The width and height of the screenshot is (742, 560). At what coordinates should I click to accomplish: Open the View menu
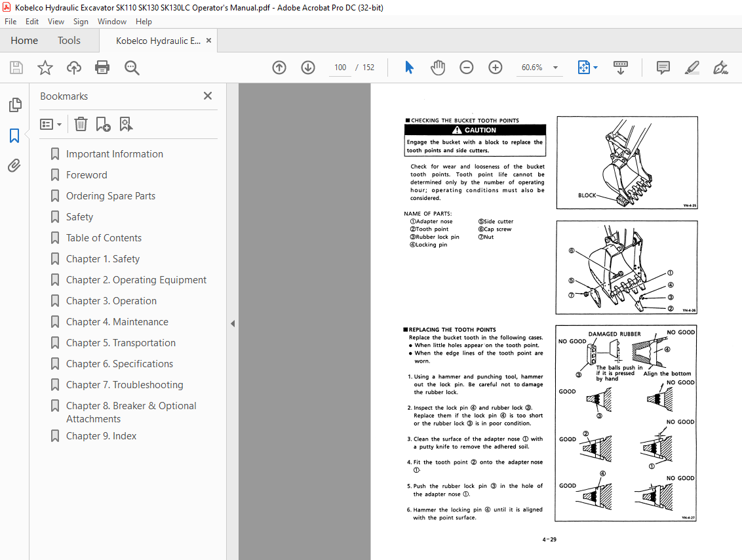click(x=56, y=22)
